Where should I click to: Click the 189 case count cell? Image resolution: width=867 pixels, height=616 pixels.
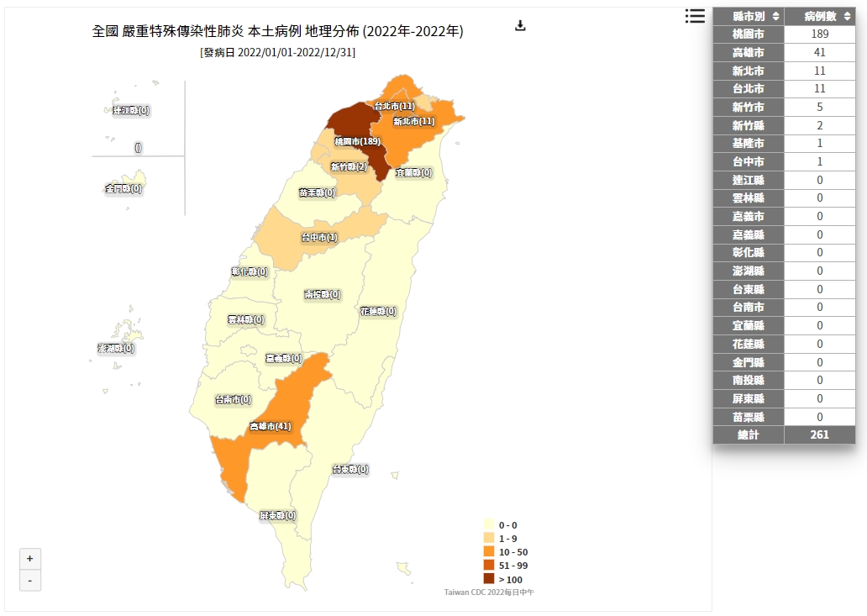(820, 34)
